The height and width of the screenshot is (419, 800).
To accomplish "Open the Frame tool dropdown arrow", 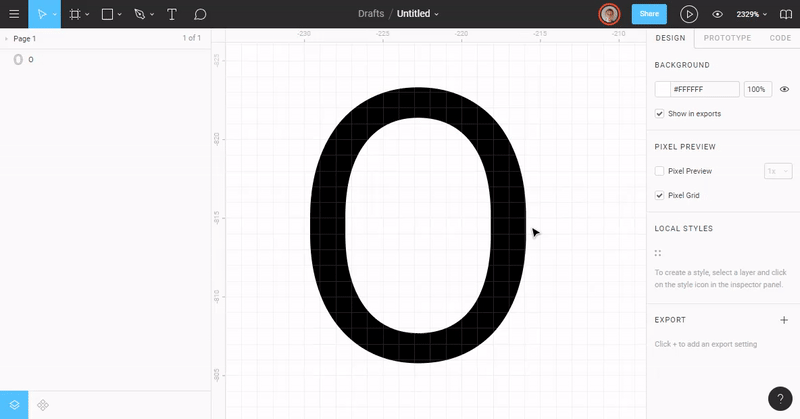I will click(87, 14).
